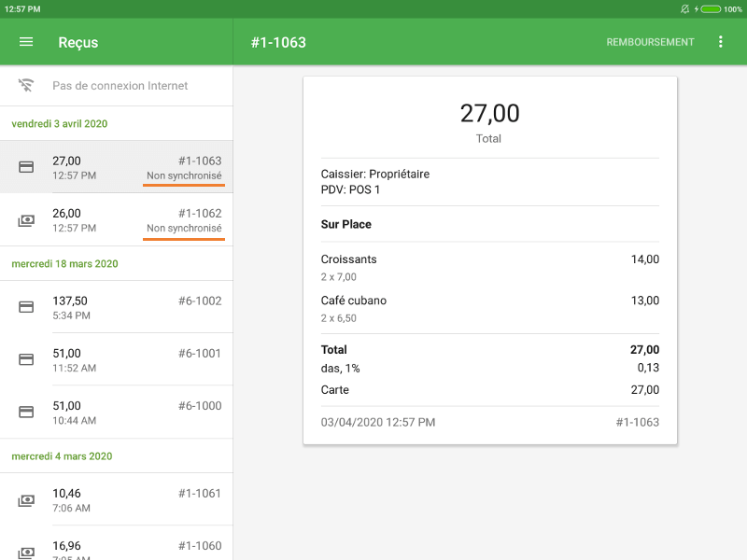Viewport: 747px width, 560px height.
Task: Click the no-wifi icon in the connection banner
Action: [x=26, y=86]
